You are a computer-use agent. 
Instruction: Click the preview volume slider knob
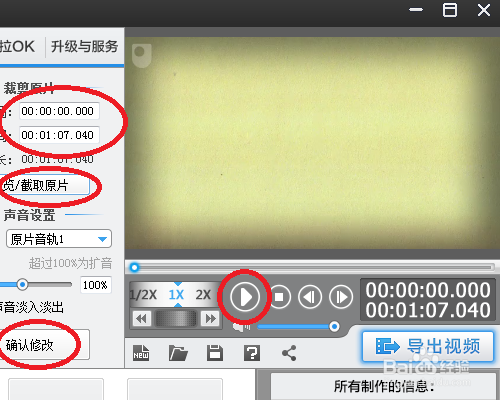[334, 327]
